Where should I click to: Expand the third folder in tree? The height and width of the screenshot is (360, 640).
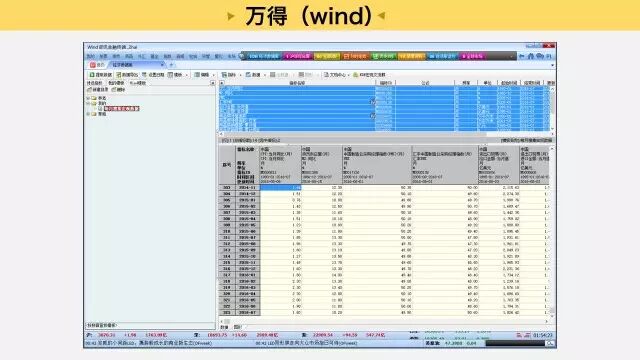coord(88,114)
